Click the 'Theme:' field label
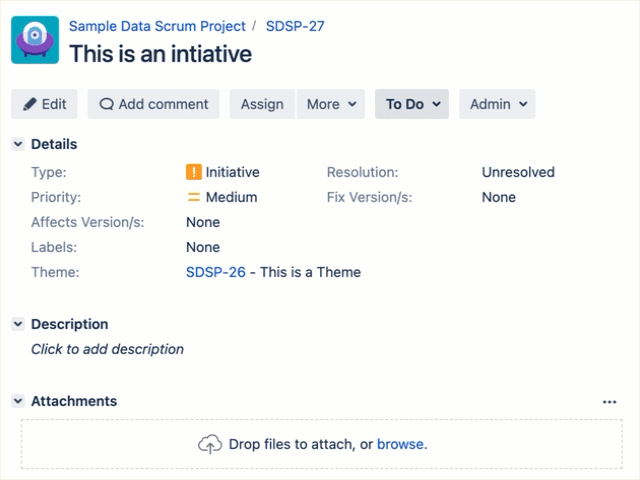 55,272
